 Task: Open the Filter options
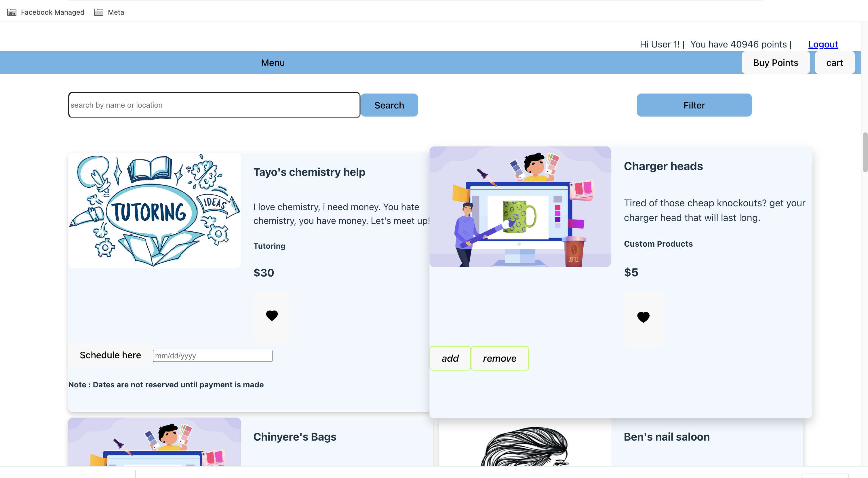point(694,105)
